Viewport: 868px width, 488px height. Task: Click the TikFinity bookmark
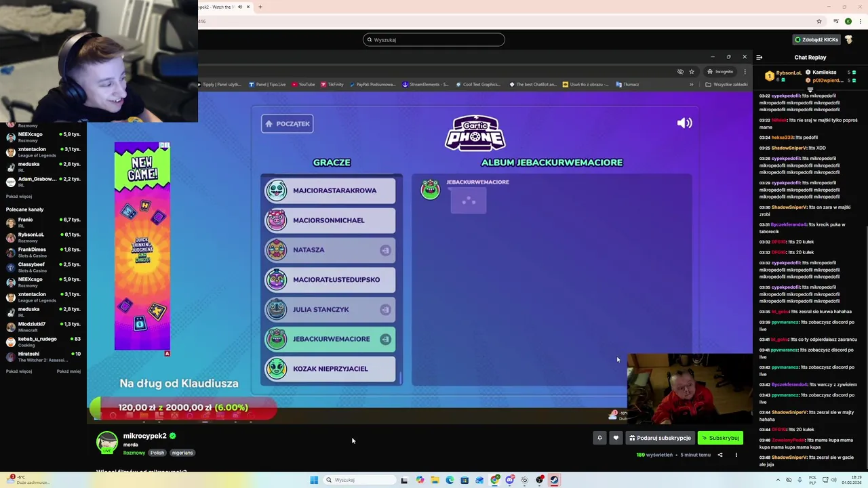point(332,85)
